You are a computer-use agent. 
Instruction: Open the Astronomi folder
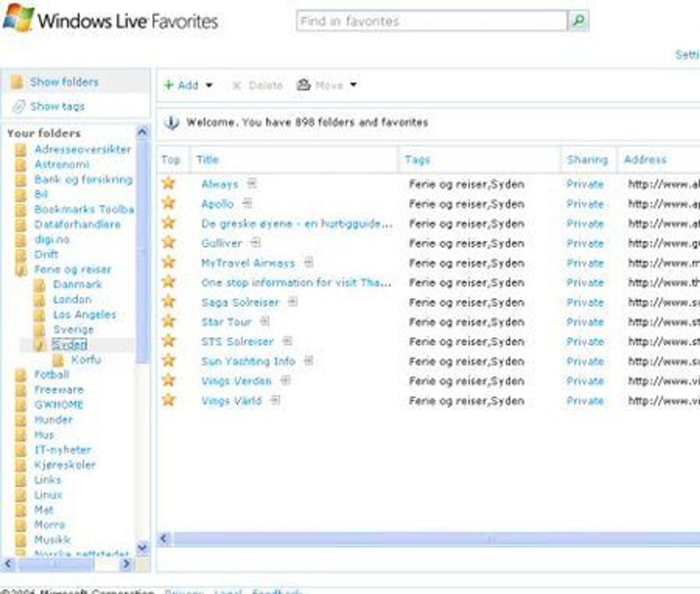click(x=62, y=164)
